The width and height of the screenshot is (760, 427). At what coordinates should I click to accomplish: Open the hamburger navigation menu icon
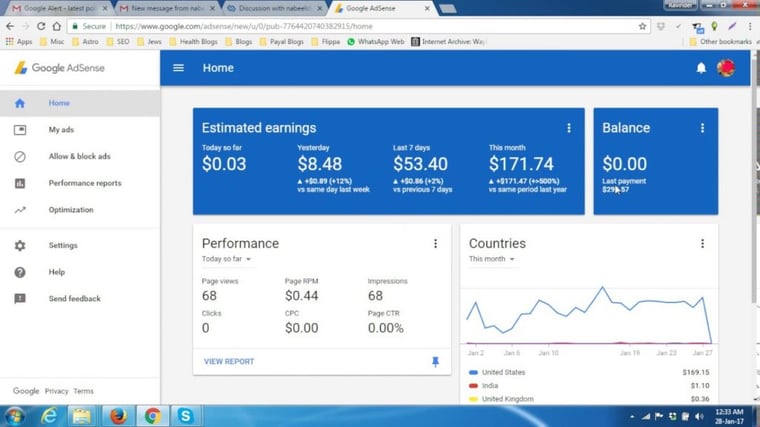click(179, 68)
